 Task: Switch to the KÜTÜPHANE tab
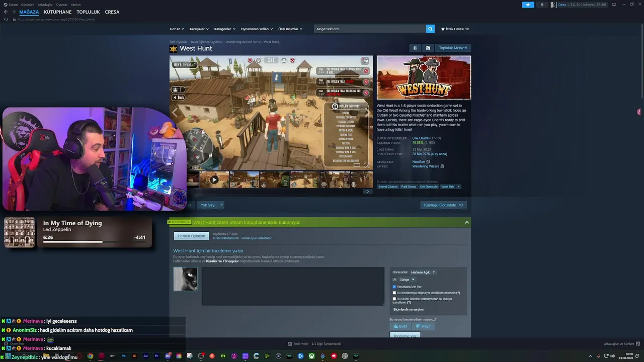point(58,12)
